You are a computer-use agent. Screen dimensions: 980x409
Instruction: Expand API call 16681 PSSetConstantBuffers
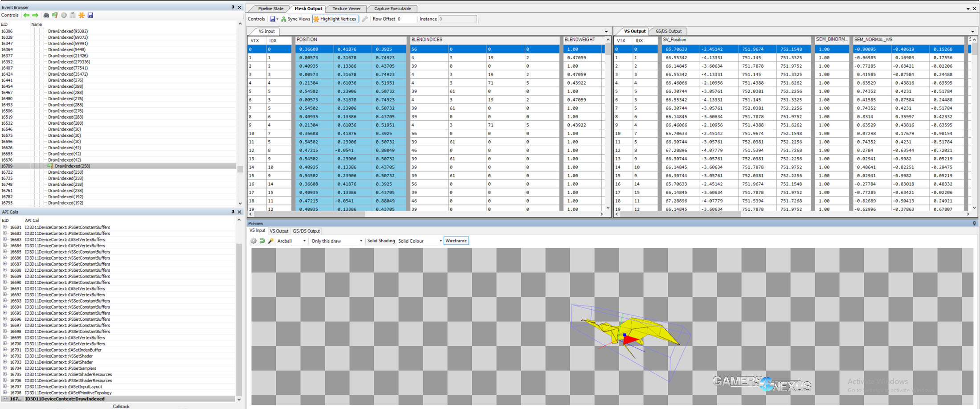[5, 227]
